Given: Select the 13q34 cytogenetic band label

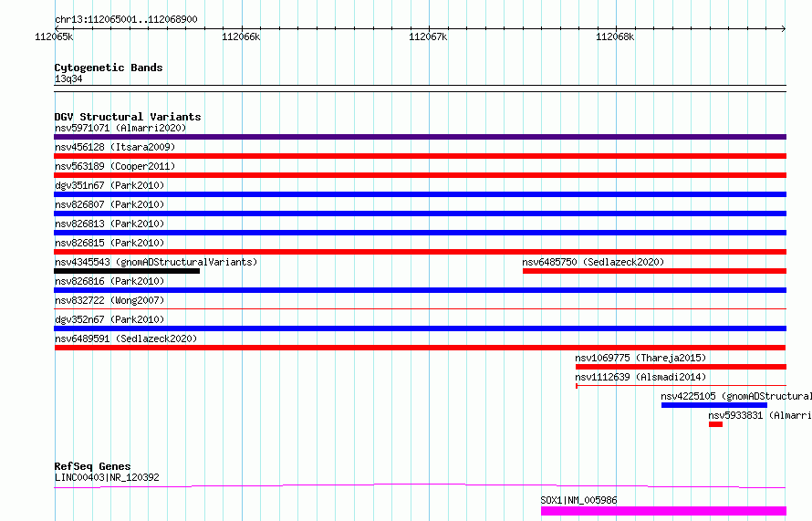Looking at the screenshot, I should pos(68,78).
